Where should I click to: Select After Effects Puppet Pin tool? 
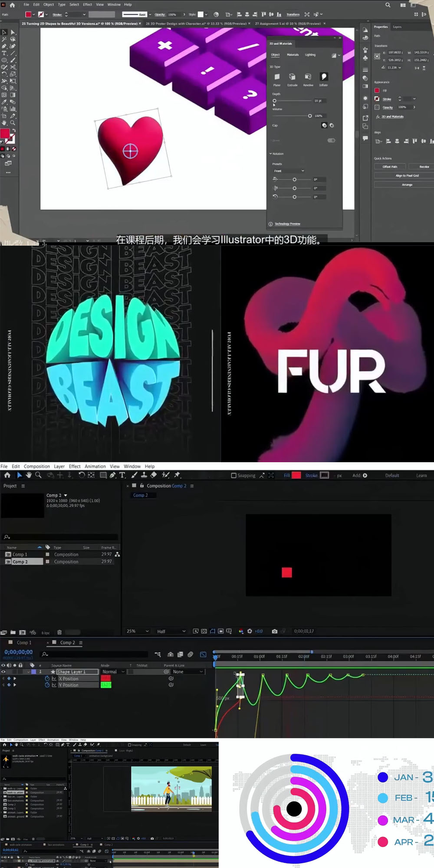coord(177,475)
